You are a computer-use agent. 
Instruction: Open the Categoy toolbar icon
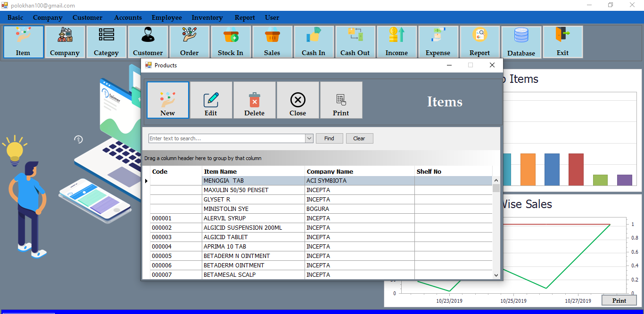(106, 42)
